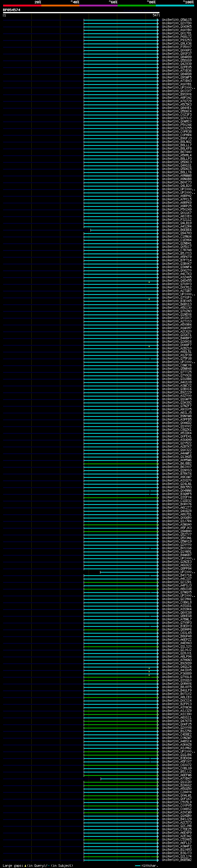Open hit UniRef100_Q069K5
This screenshot has height=868, width=197.
[x=177, y=26]
